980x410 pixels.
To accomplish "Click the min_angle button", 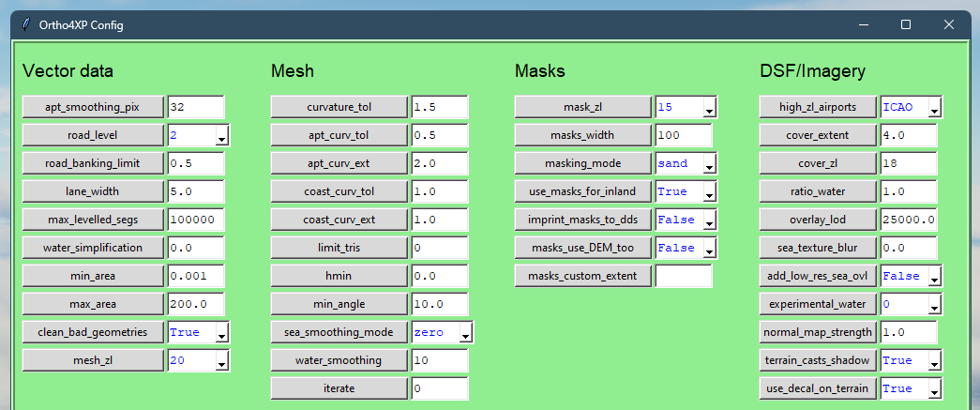I will click(339, 304).
